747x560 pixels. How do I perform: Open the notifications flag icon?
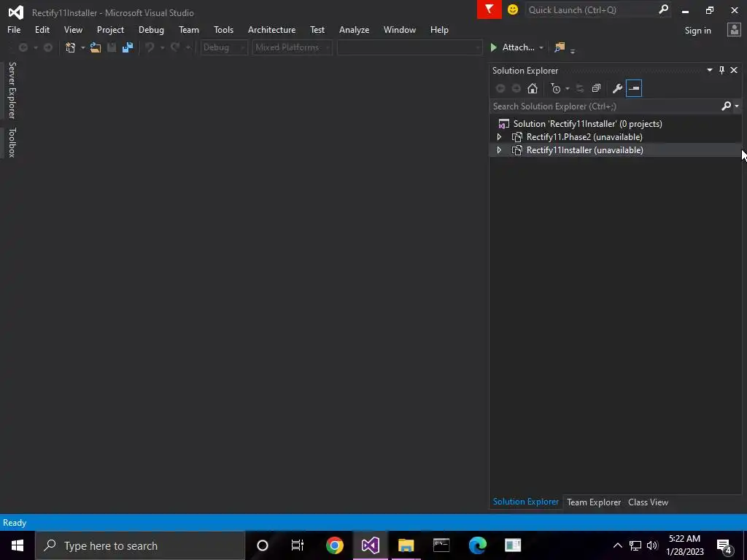489,9
